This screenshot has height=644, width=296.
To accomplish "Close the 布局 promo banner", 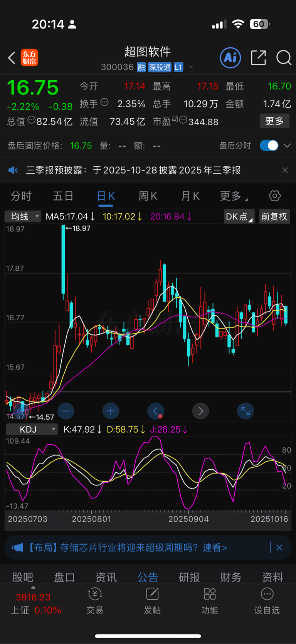I will (x=279, y=547).
